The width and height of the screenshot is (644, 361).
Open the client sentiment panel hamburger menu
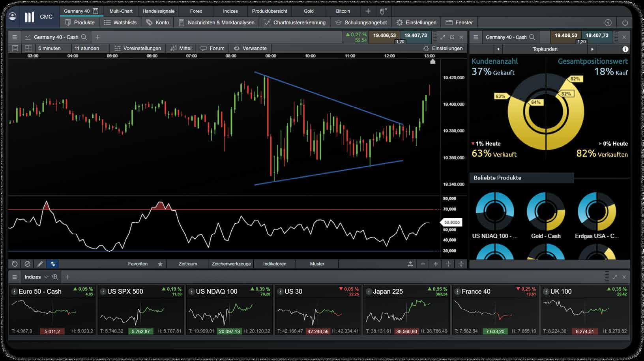(x=476, y=37)
